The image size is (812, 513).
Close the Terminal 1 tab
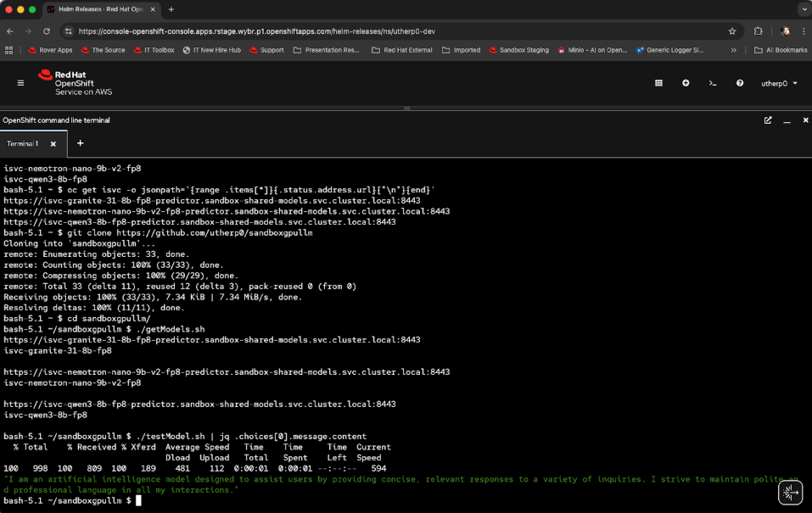pos(53,143)
